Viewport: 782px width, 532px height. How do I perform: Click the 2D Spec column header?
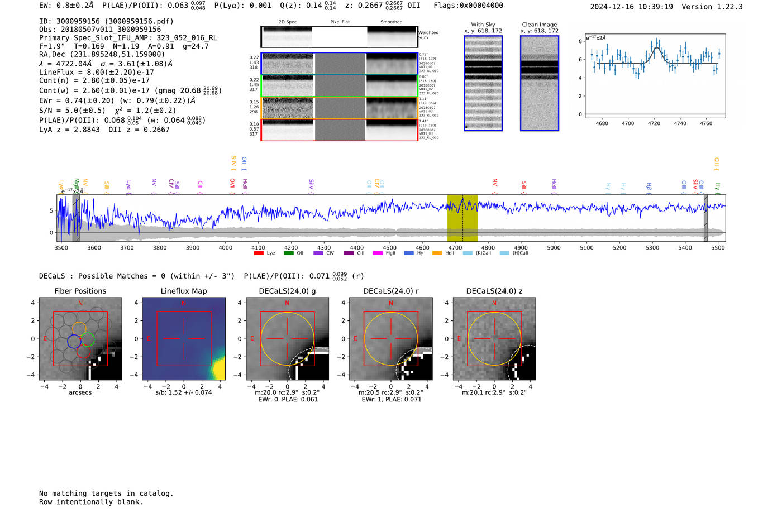coord(288,22)
